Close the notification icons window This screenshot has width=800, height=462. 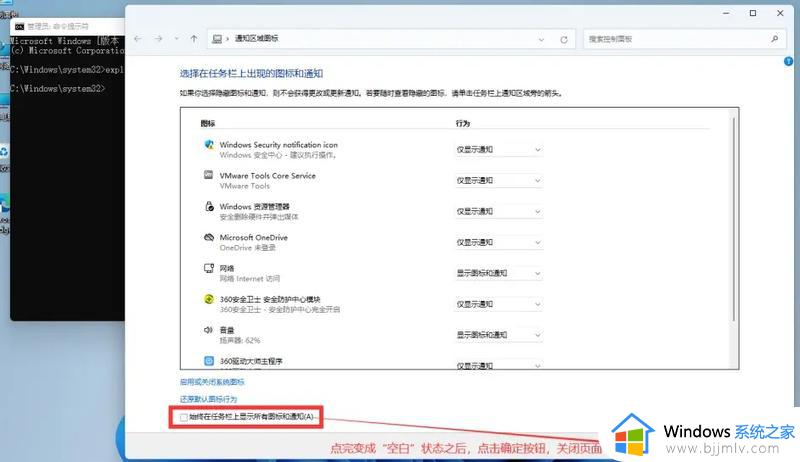pos(780,13)
